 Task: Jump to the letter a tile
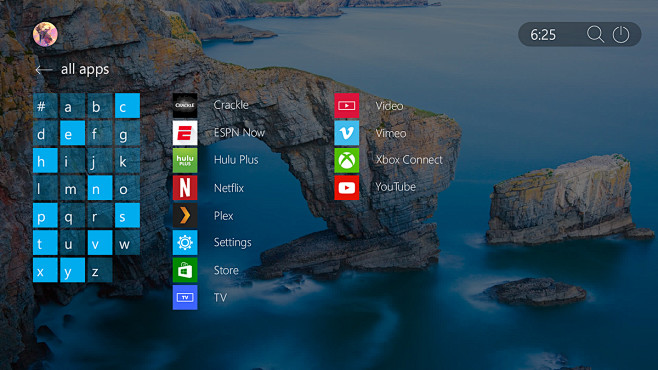coord(73,106)
